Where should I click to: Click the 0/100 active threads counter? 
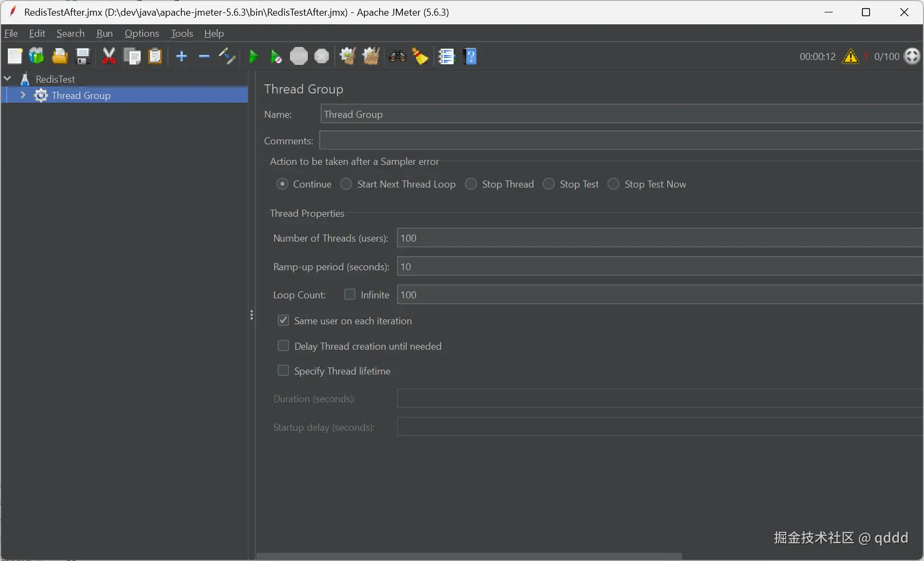pyautogui.click(x=887, y=56)
